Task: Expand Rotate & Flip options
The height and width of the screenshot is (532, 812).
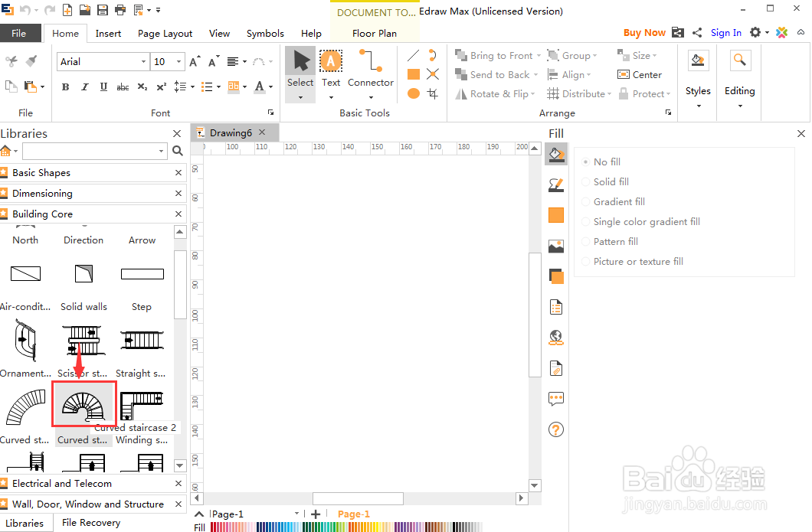Action: 533,93
